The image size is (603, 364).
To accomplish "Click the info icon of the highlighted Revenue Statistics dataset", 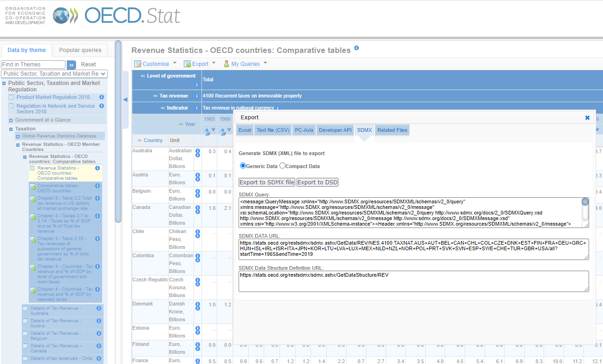I will pyautogui.click(x=97, y=168).
